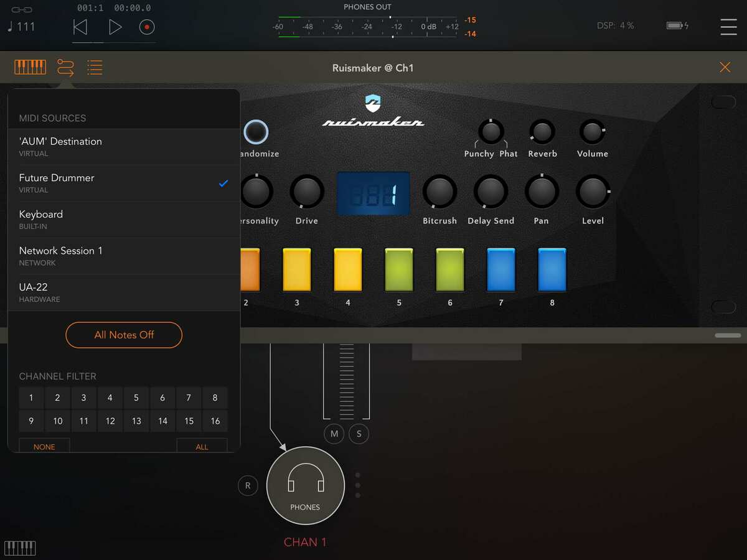The image size is (747, 560).
Task: Enable record with R button
Action: click(x=248, y=486)
